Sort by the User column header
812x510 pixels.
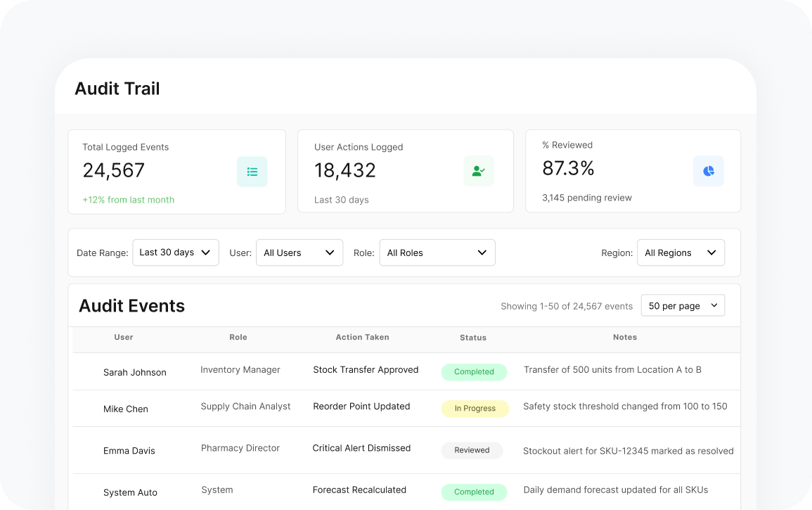(124, 338)
